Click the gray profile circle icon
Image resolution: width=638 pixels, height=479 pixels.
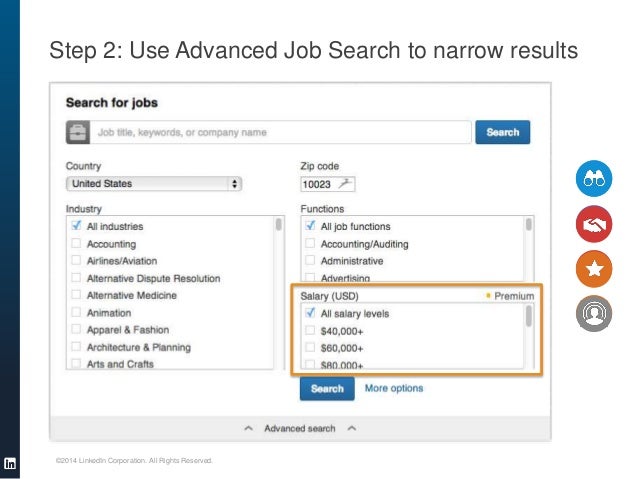pyautogui.click(x=593, y=315)
